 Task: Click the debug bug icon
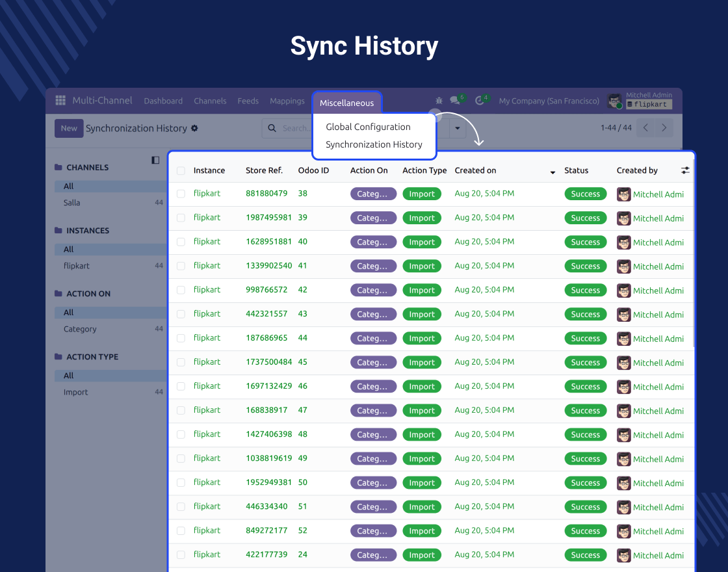point(439,100)
